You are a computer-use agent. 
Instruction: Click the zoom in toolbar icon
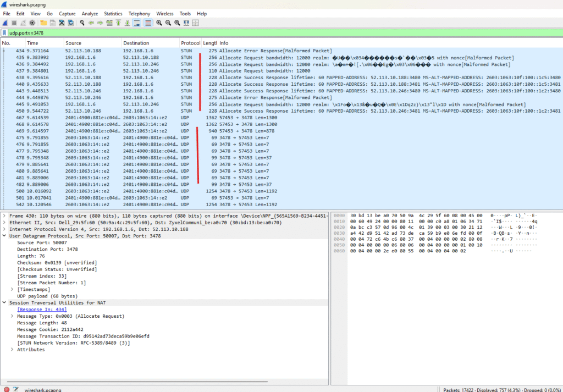159,23
